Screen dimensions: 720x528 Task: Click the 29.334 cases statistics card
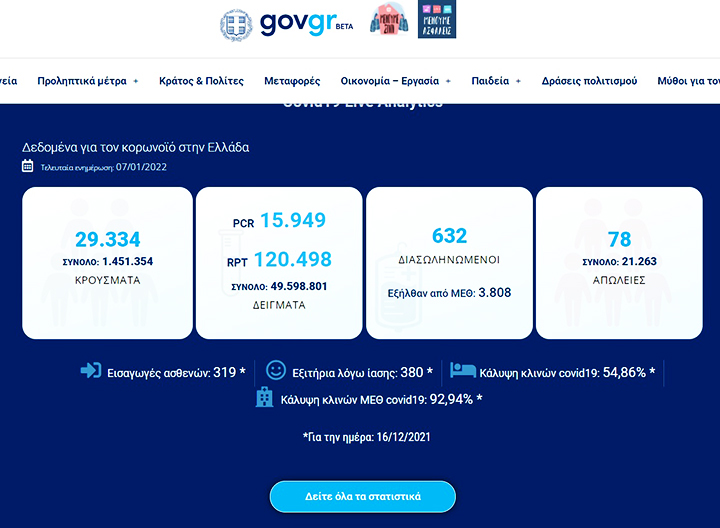pyautogui.click(x=107, y=262)
